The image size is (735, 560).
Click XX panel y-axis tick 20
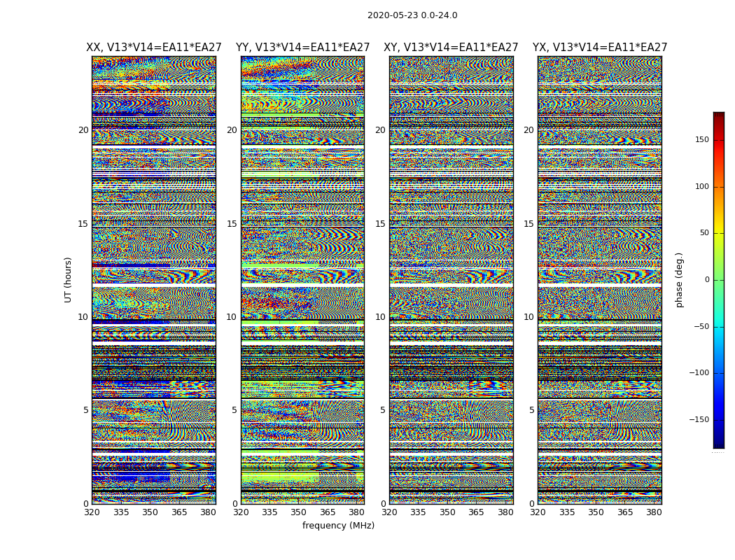[x=83, y=130]
